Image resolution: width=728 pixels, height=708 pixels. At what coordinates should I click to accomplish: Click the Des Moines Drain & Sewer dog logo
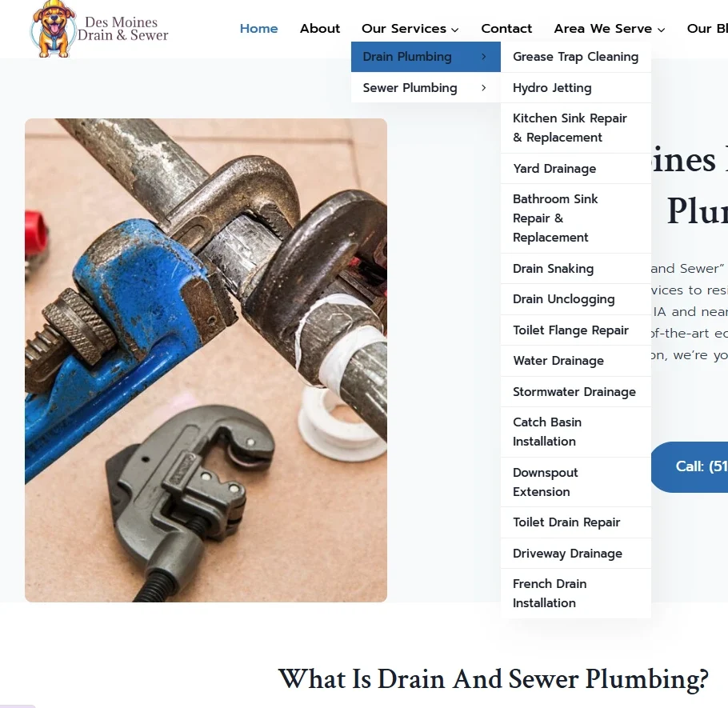(x=53, y=29)
